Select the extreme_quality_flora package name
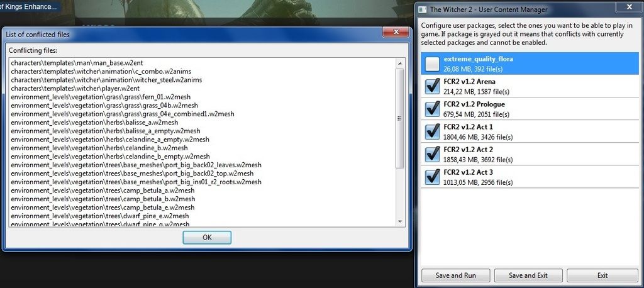 [478, 59]
